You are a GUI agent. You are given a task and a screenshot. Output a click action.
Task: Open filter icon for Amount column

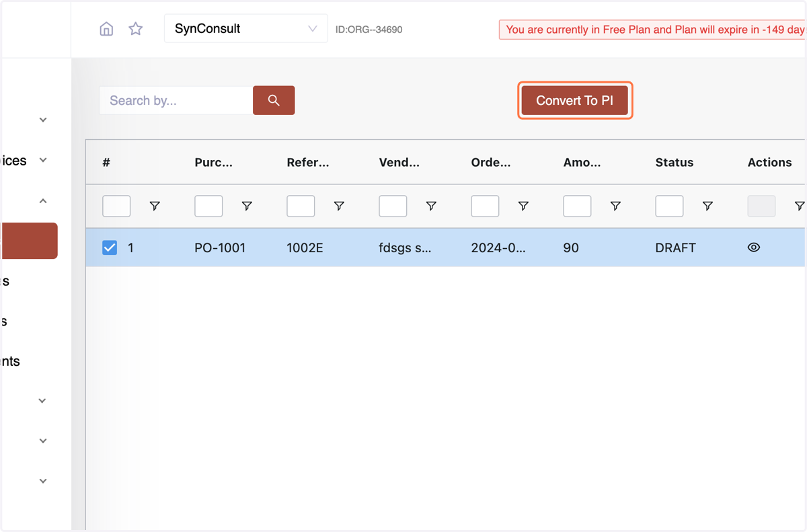(615, 206)
